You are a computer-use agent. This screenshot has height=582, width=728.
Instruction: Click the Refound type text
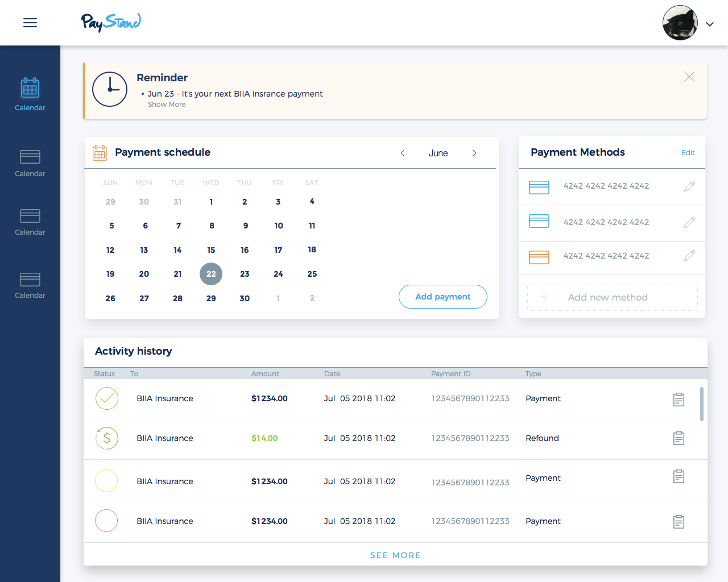(542, 438)
